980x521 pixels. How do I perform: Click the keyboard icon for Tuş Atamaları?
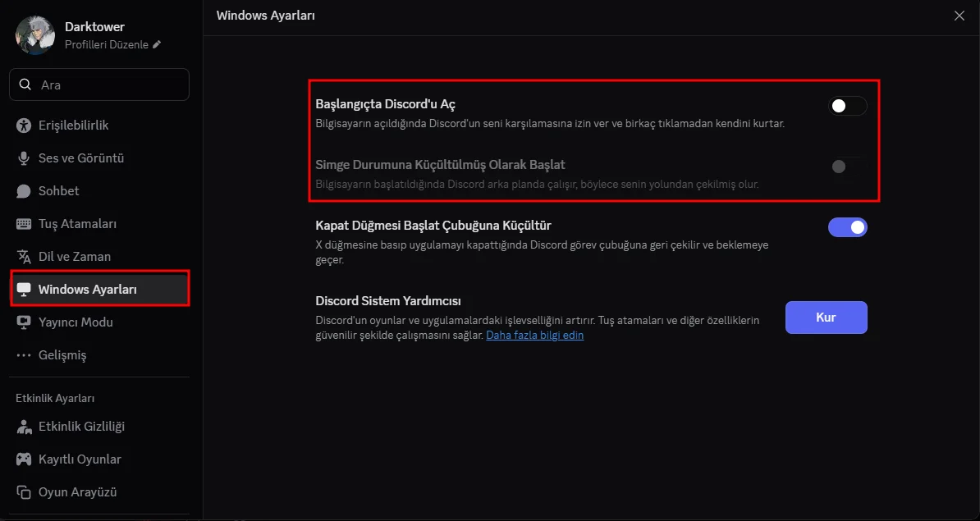[x=24, y=224]
